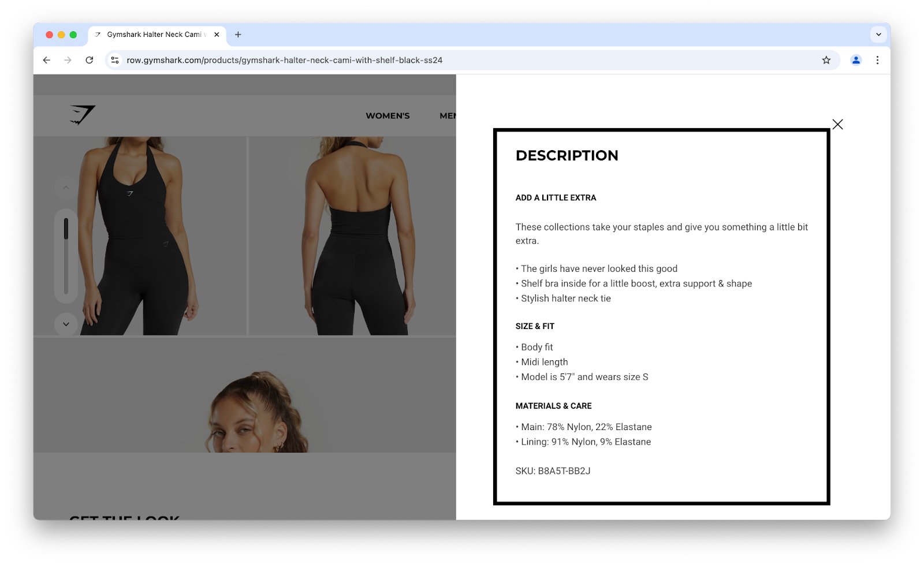Show previous product images with up chevron
This screenshot has height=564, width=924.
click(66, 188)
